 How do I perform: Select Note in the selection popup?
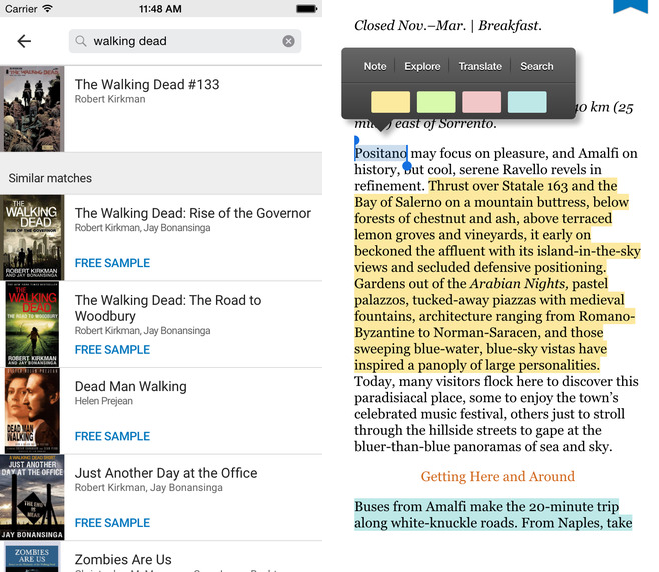(x=375, y=66)
